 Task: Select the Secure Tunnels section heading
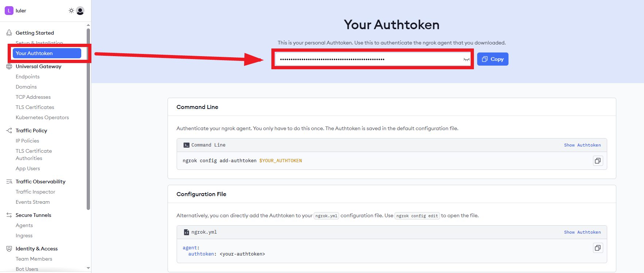pyautogui.click(x=34, y=215)
